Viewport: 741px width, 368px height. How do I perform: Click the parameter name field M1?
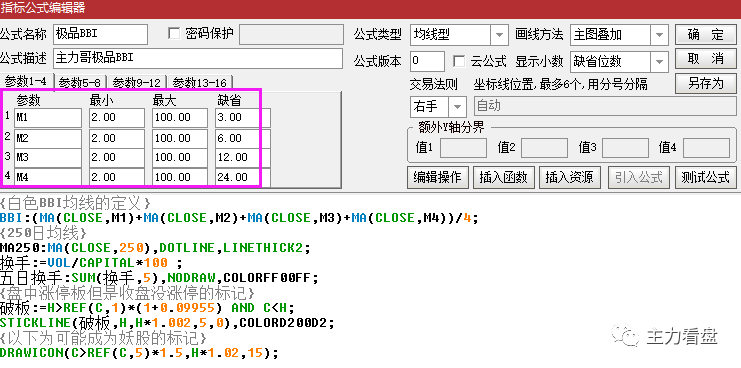[48, 118]
